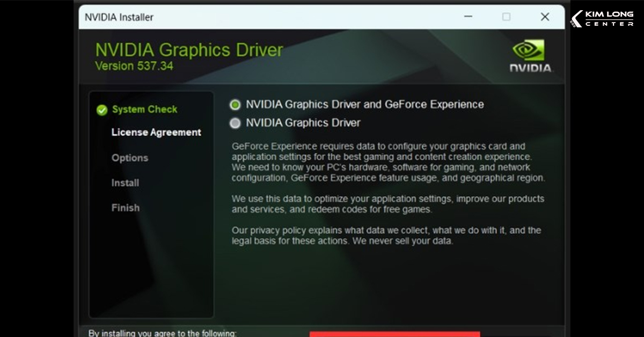Click the green checkmark beside System Check
The height and width of the screenshot is (337, 644).
pos(101,109)
